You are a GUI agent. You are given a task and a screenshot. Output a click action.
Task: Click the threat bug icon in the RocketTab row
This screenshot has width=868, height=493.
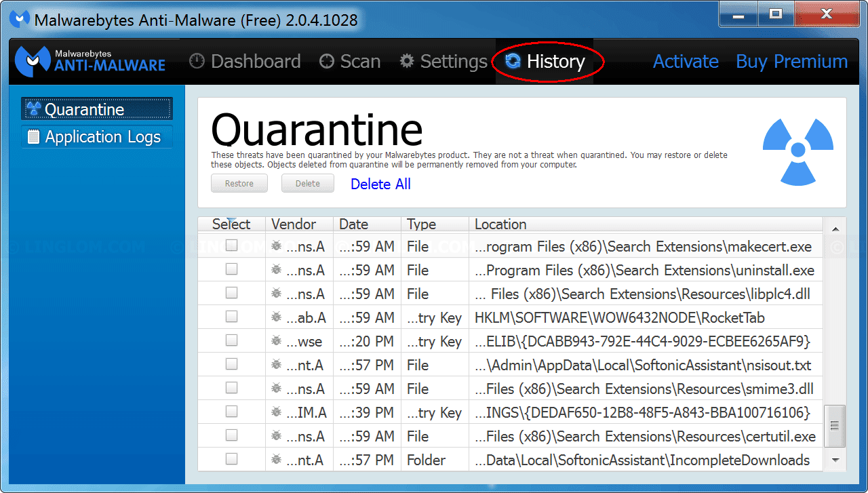[276, 317]
